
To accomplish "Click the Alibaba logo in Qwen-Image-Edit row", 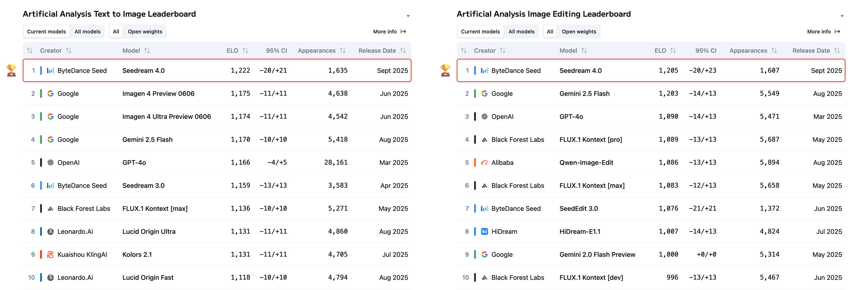I will click(x=484, y=163).
